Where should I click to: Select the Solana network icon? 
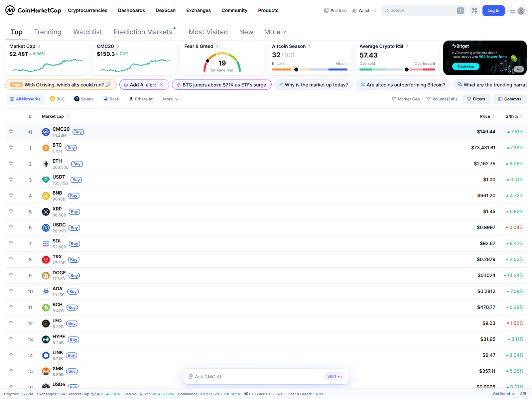76,99
